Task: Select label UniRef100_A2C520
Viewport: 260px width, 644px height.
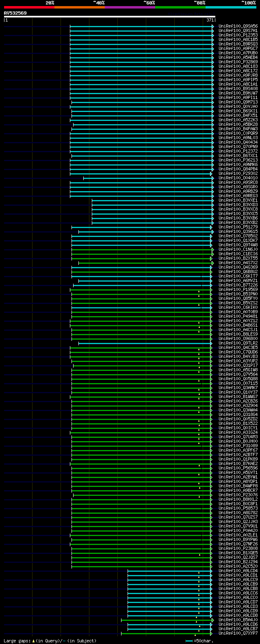Action: point(238,566)
